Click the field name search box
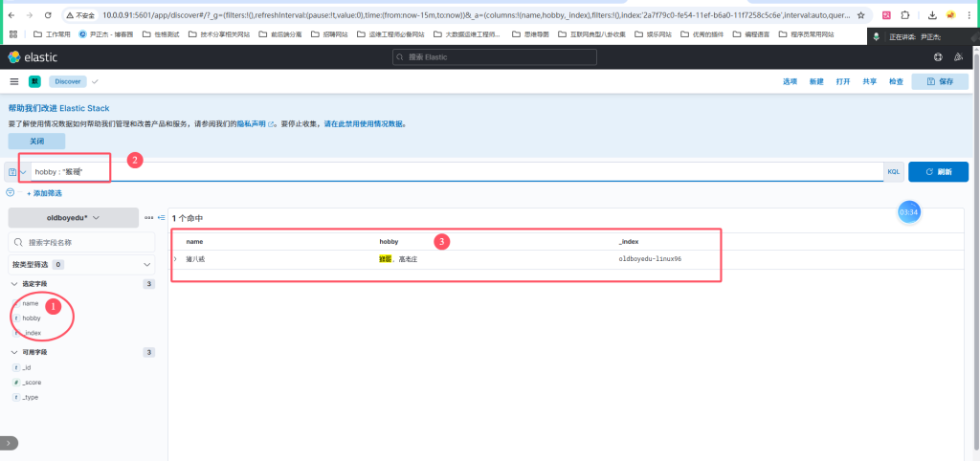The height and width of the screenshot is (461, 980). (x=80, y=243)
